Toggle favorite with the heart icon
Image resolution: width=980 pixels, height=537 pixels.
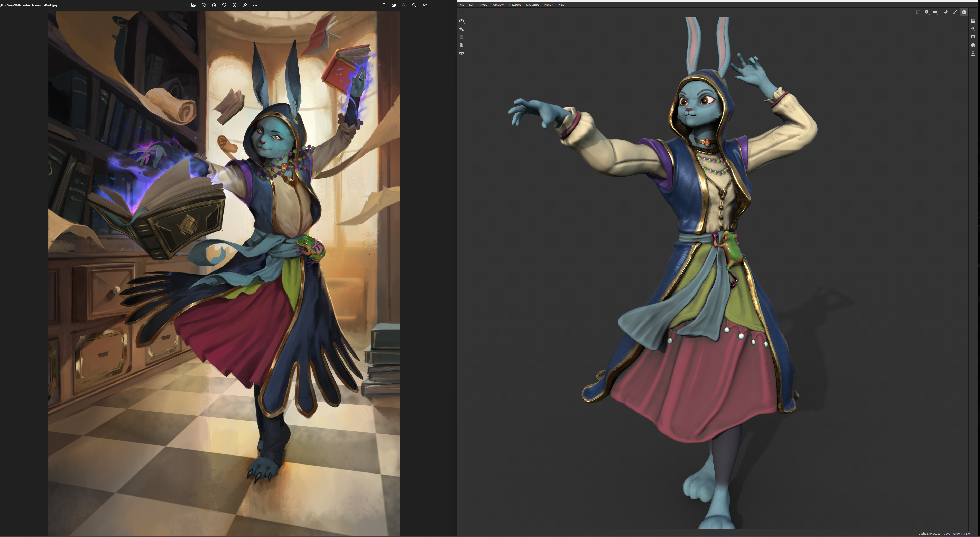tap(224, 5)
